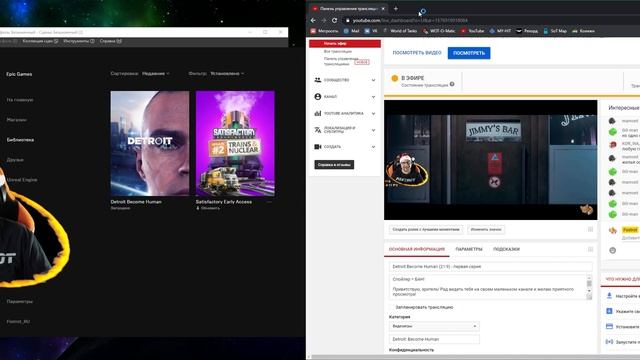Open Store in Epic Games sidebar

[x=17, y=120]
